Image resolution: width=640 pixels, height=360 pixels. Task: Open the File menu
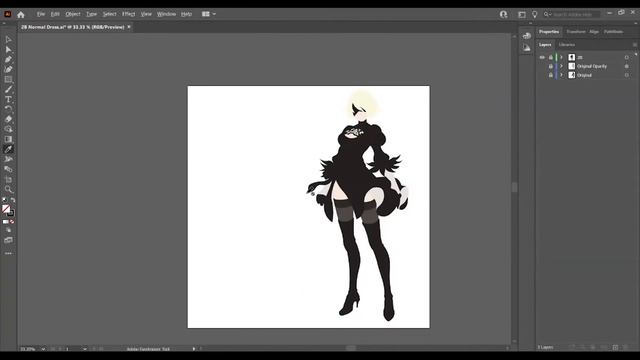pos(41,14)
